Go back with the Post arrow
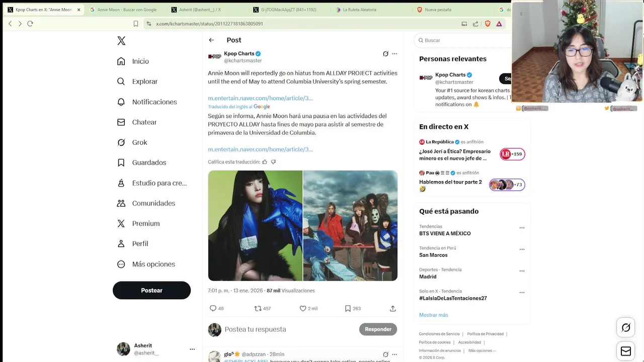The image size is (644, 362). (211, 40)
